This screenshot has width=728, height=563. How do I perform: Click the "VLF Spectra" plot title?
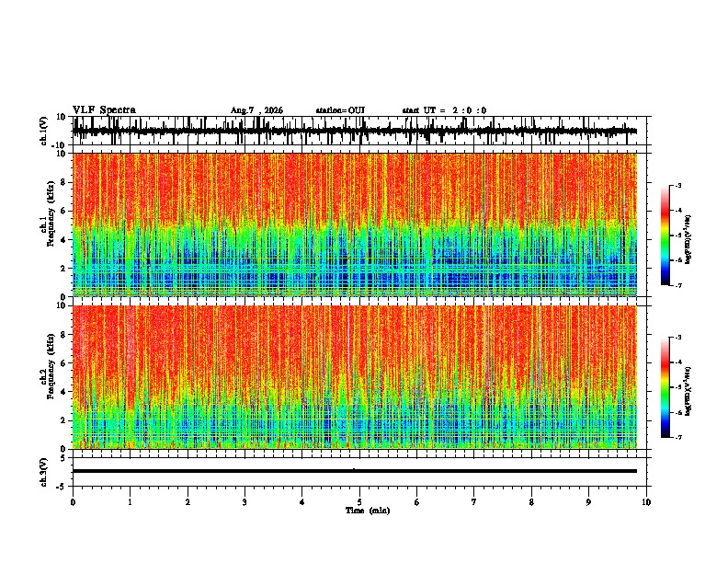(104, 110)
